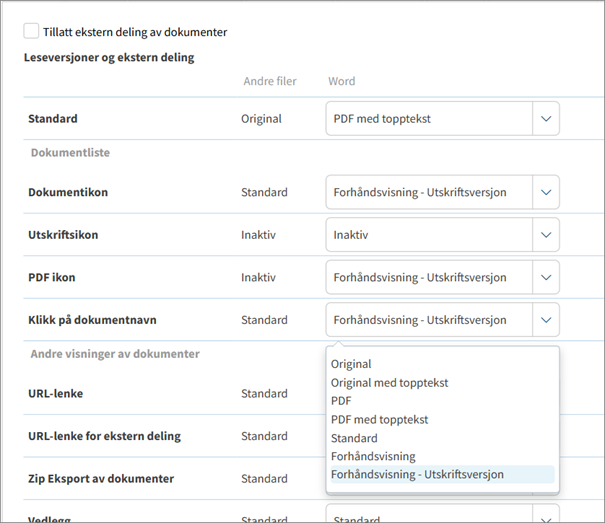This screenshot has height=523, width=605.
Task: Click the Klikk på dokumentnavn label
Action: coord(91,320)
